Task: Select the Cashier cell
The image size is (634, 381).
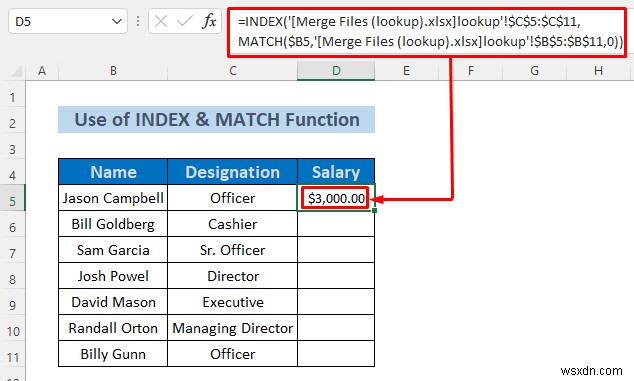Action: point(232,224)
